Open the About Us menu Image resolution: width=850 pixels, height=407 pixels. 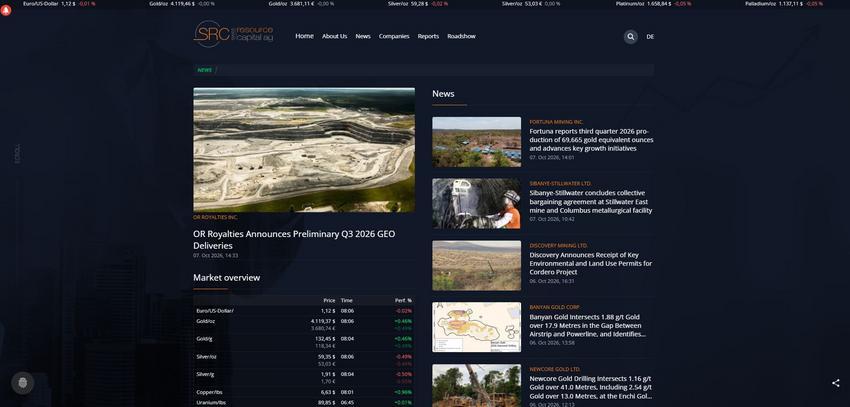tap(334, 36)
